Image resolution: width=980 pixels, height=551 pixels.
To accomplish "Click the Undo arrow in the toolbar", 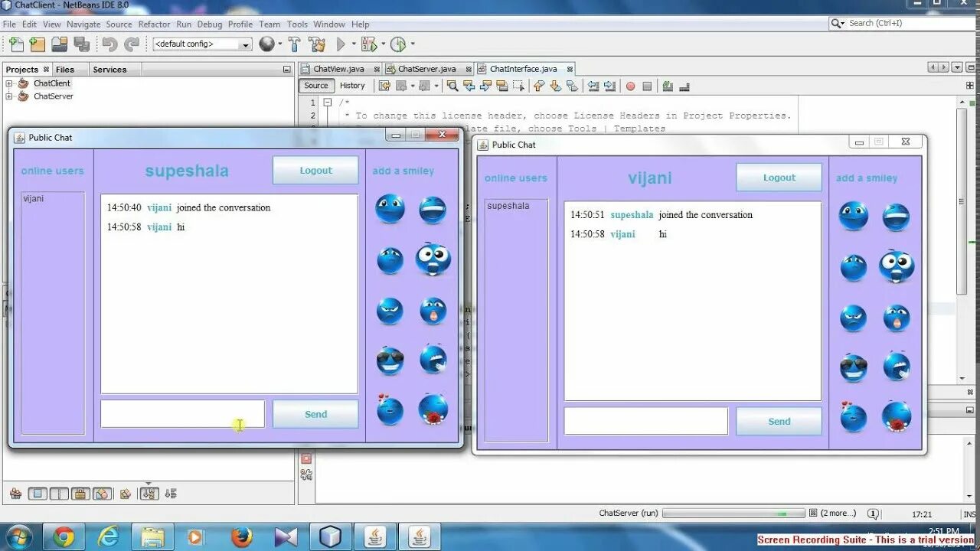I will [x=109, y=44].
